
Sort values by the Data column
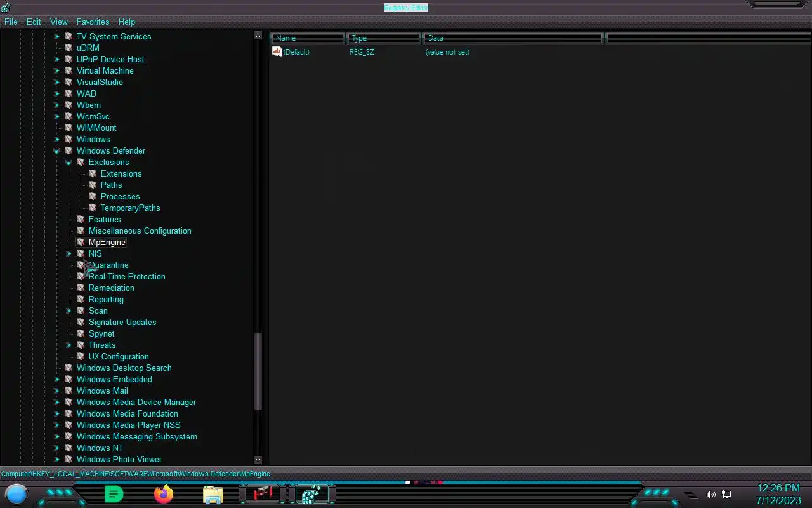[x=513, y=38]
